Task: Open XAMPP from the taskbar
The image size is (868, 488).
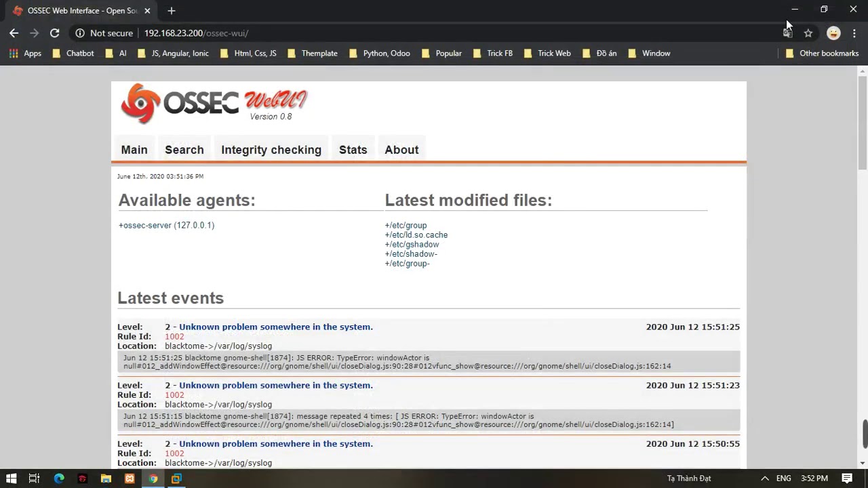Action: click(130, 479)
